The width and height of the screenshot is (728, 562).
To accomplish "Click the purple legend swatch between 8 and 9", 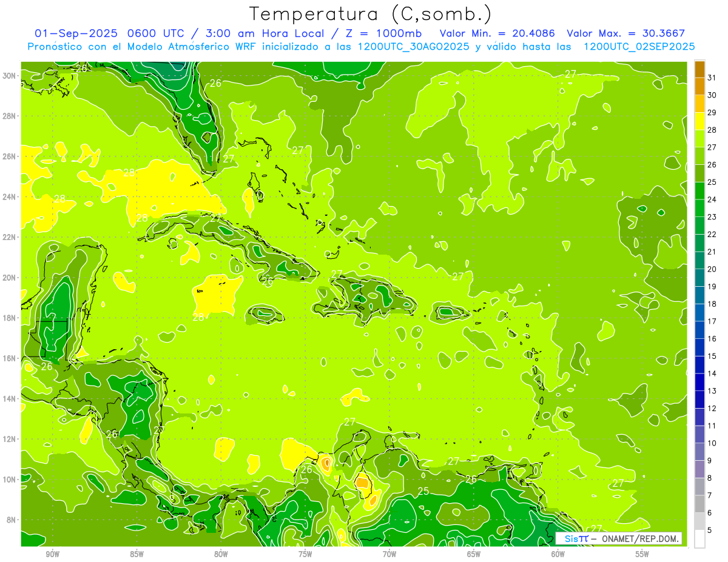I will tap(699, 469).
